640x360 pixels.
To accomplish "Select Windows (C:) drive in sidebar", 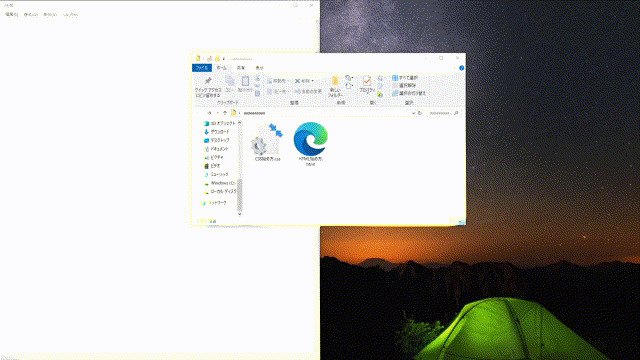I will pos(220,183).
